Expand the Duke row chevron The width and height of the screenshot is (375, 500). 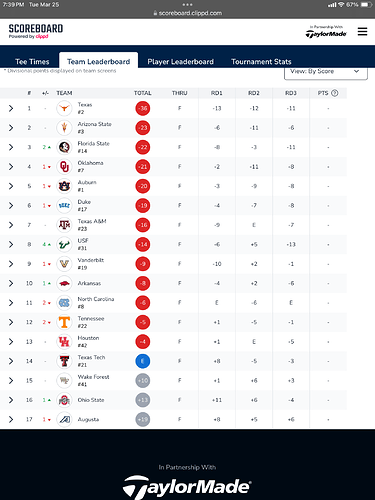(11, 205)
